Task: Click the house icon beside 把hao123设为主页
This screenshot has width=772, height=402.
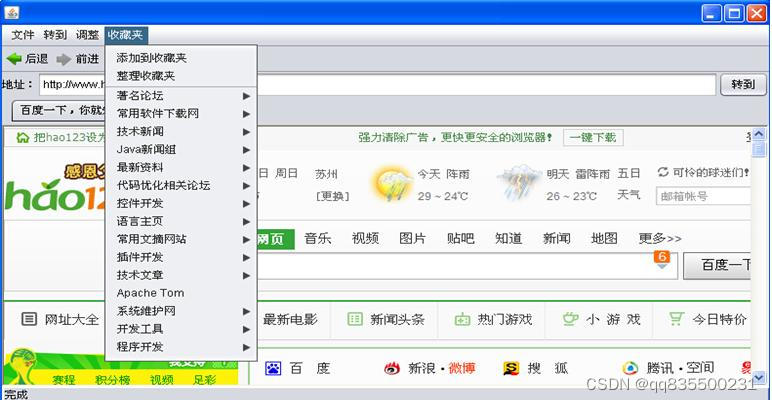Action: [x=23, y=137]
